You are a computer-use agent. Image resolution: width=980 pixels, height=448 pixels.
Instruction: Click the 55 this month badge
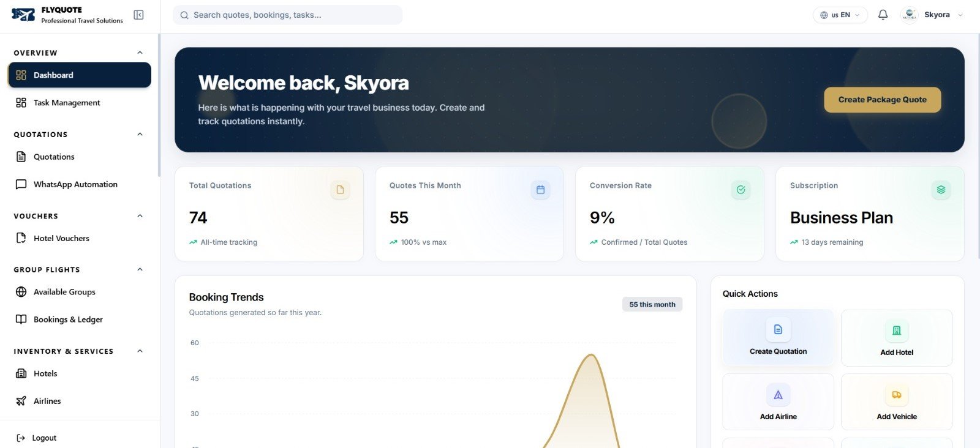652,304
